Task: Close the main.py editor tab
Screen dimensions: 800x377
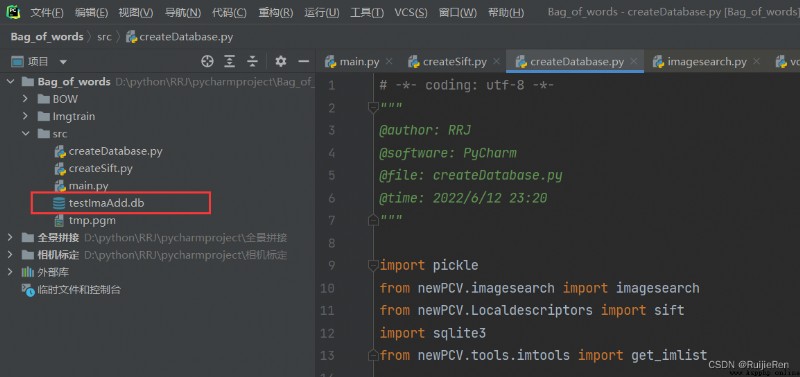Action: click(x=389, y=62)
